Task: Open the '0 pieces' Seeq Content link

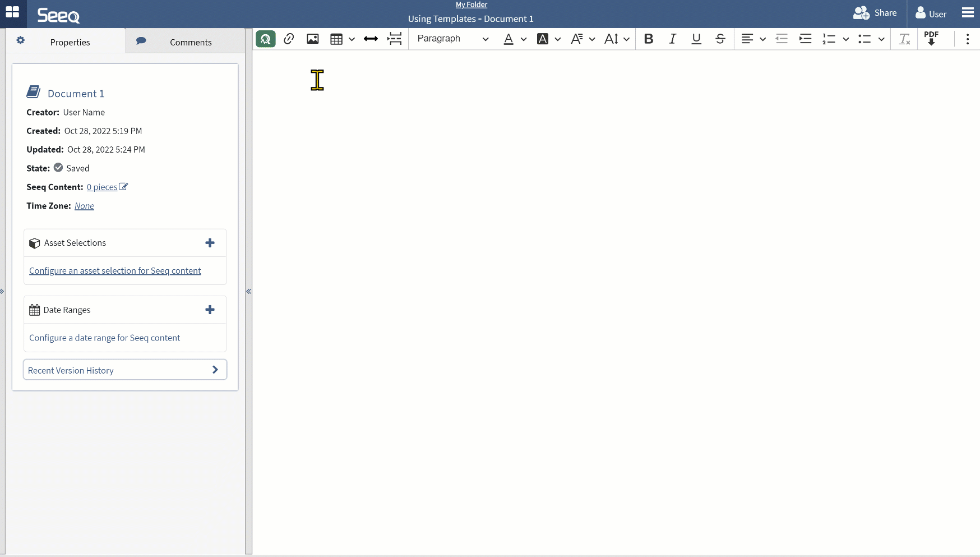Action: pos(102,187)
